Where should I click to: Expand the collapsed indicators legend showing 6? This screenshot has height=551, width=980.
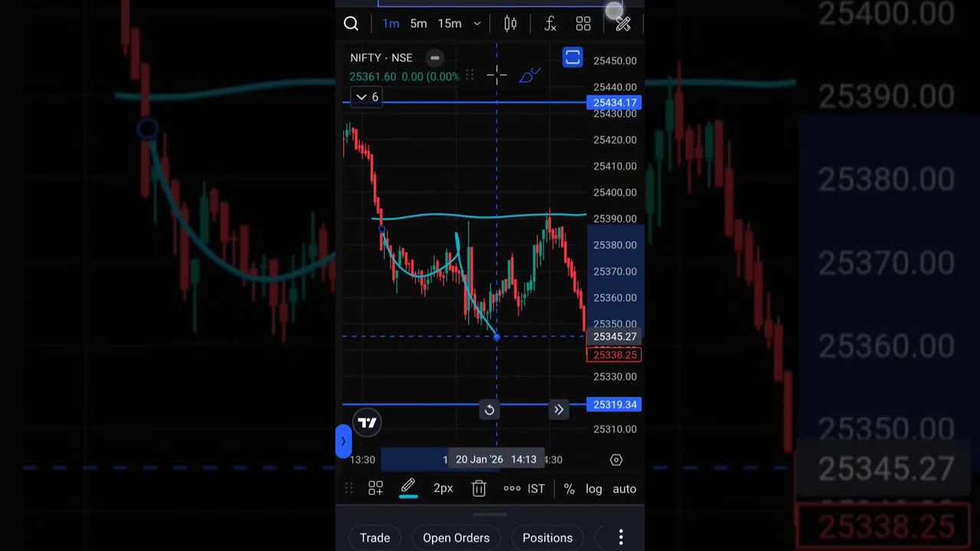(x=366, y=97)
